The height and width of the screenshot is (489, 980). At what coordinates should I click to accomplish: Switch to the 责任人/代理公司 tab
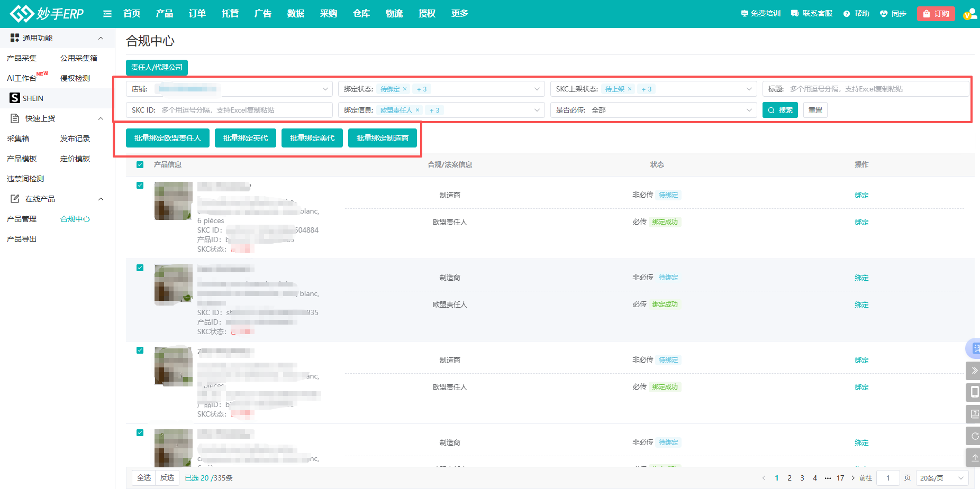pyautogui.click(x=157, y=67)
